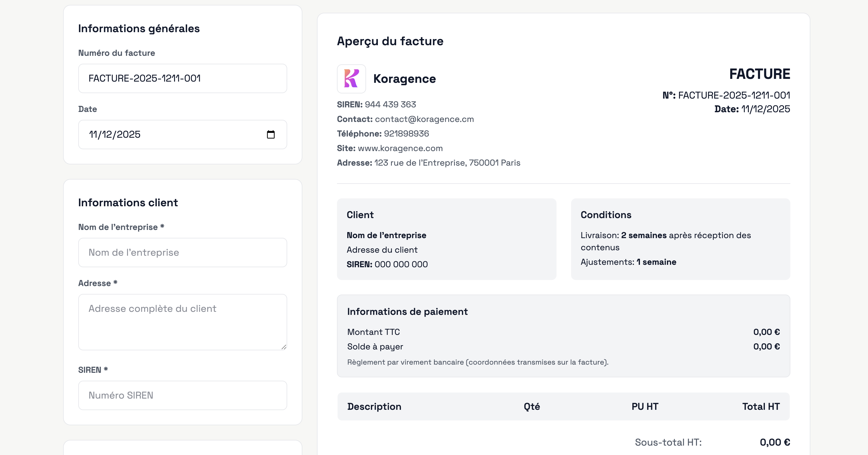868x455 pixels.
Task: Click the Description column header
Action: pyautogui.click(x=374, y=406)
